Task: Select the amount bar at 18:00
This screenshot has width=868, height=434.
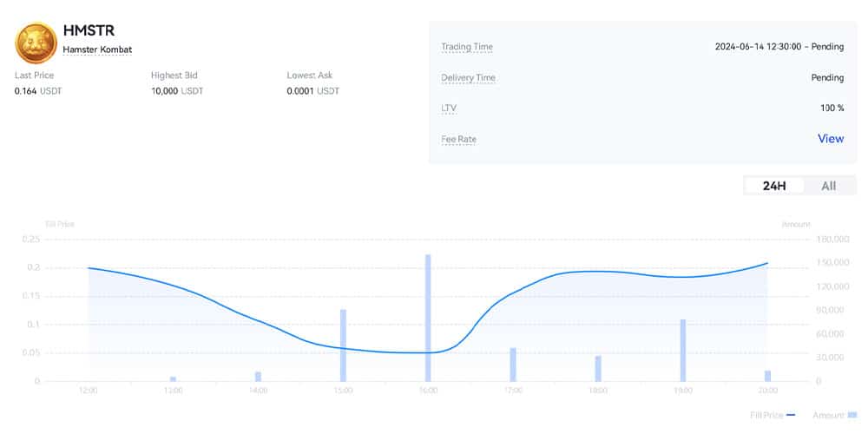Action: pos(598,368)
